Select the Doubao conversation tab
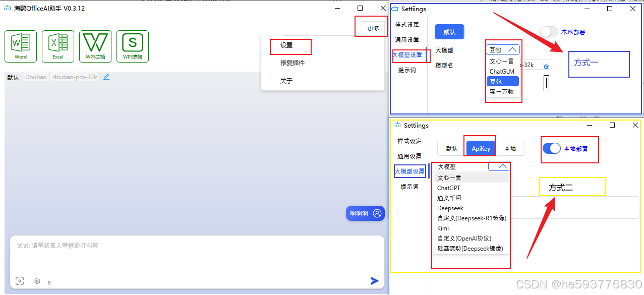 (35, 77)
